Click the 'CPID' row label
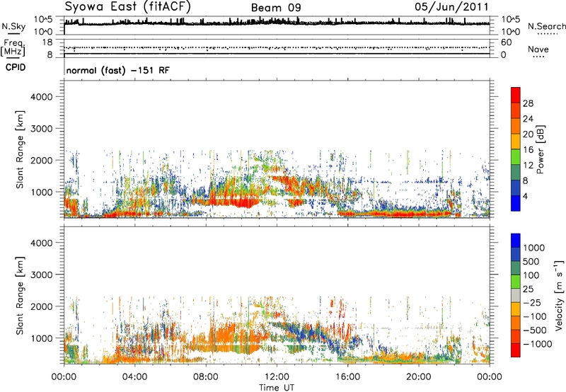566x392 pixels. click(x=16, y=67)
